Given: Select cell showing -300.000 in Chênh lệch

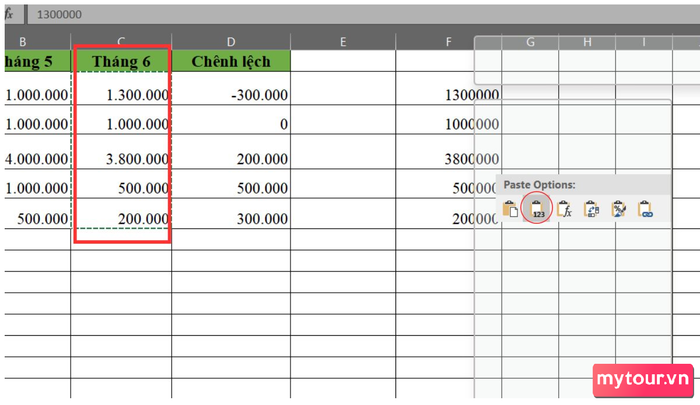Looking at the screenshot, I should tap(231, 89).
